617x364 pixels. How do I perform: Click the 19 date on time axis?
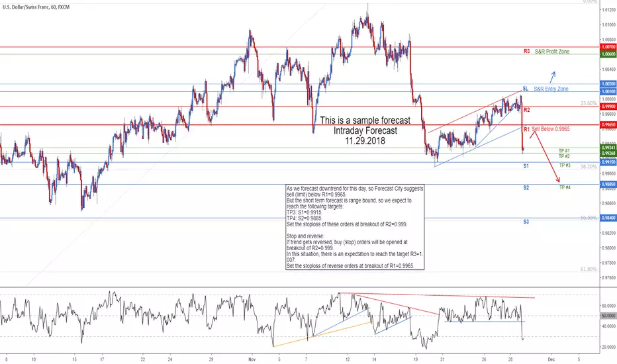[x=416, y=359]
